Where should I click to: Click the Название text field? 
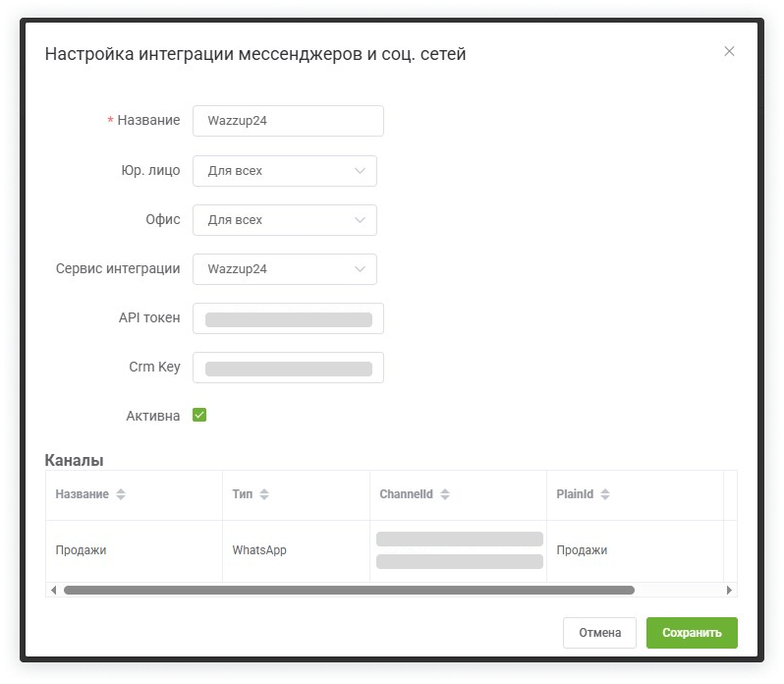[288, 121]
